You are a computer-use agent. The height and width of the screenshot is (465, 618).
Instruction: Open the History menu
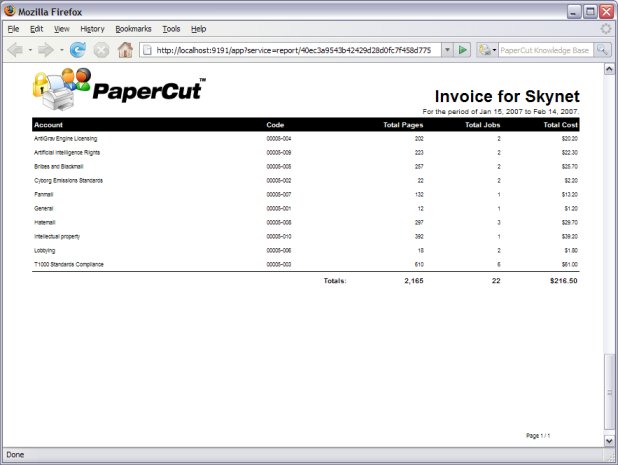pyautogui.click(x=92, y=29)
